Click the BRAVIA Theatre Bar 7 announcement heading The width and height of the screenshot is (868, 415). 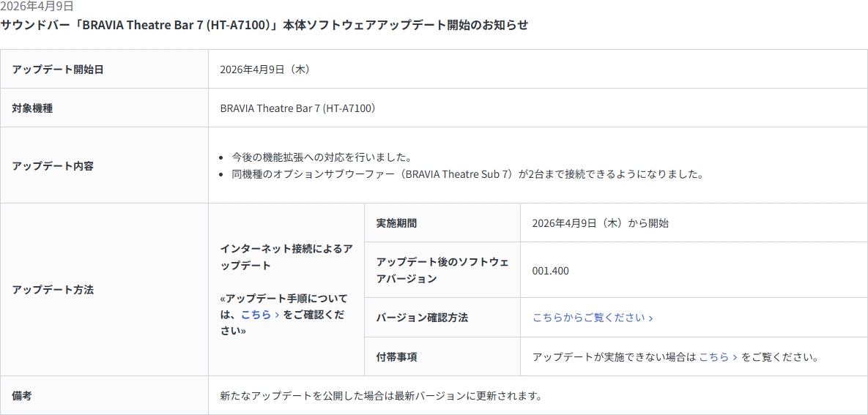(x=264, y=25)
